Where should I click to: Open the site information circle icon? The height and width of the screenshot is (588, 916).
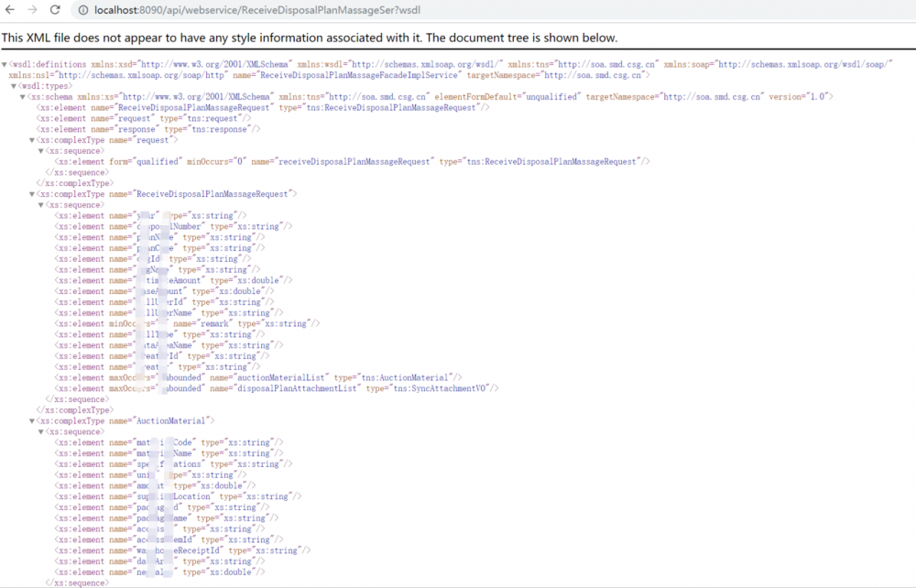pos(83,10)
